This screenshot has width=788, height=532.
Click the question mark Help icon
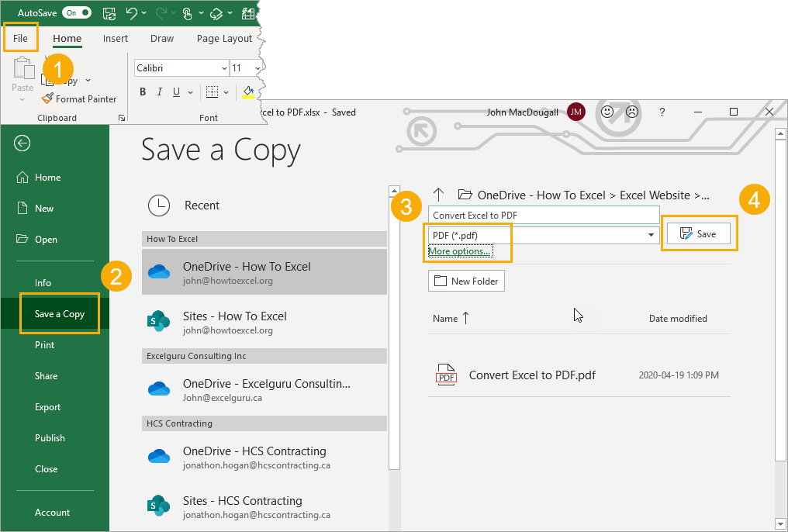[662, 112]
